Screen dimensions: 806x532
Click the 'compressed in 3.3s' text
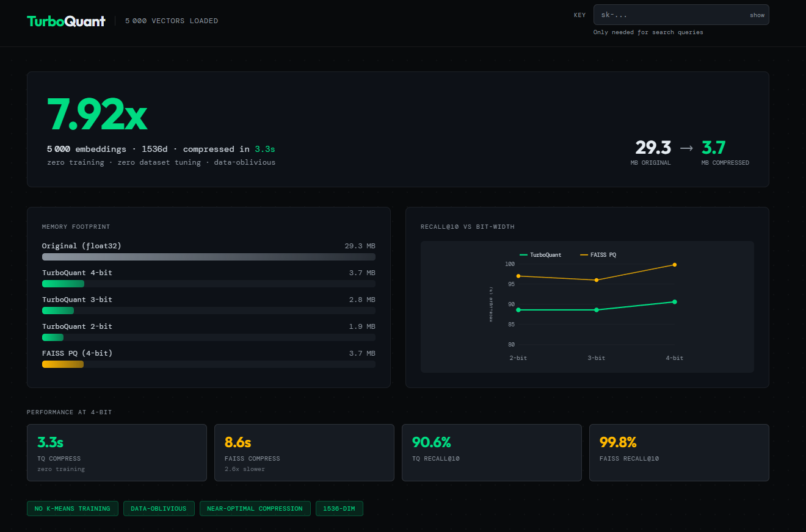tap(229, 149)
